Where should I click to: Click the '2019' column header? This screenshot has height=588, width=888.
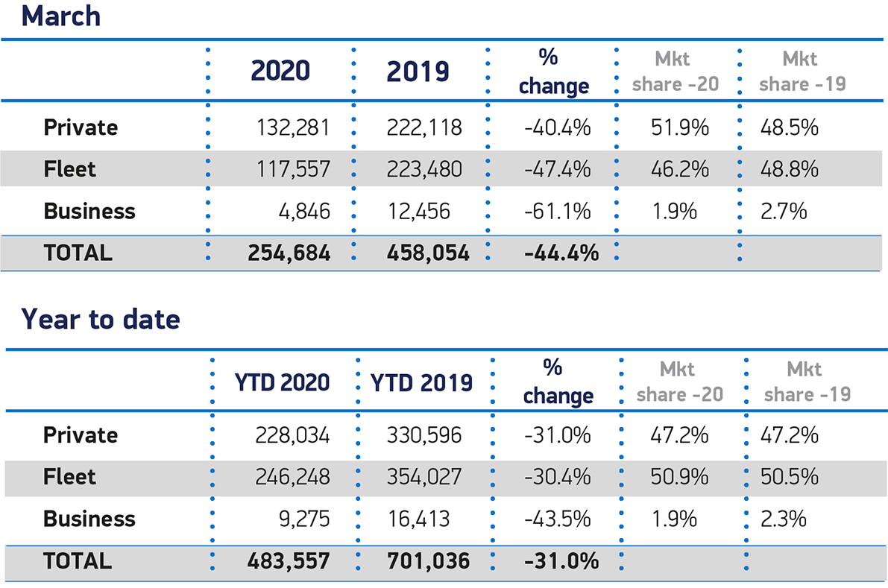(418, 72)
